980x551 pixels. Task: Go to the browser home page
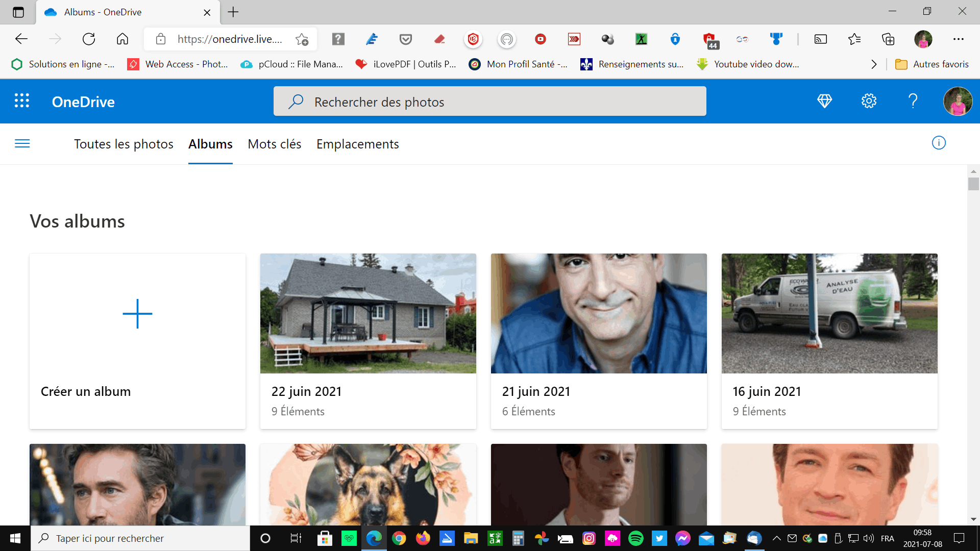(x=122, y=39)
